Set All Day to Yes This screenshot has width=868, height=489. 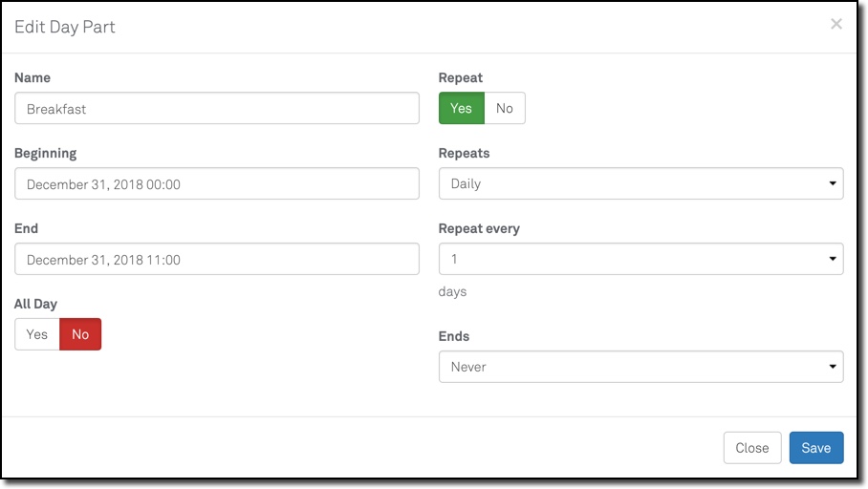pos(37,334)
